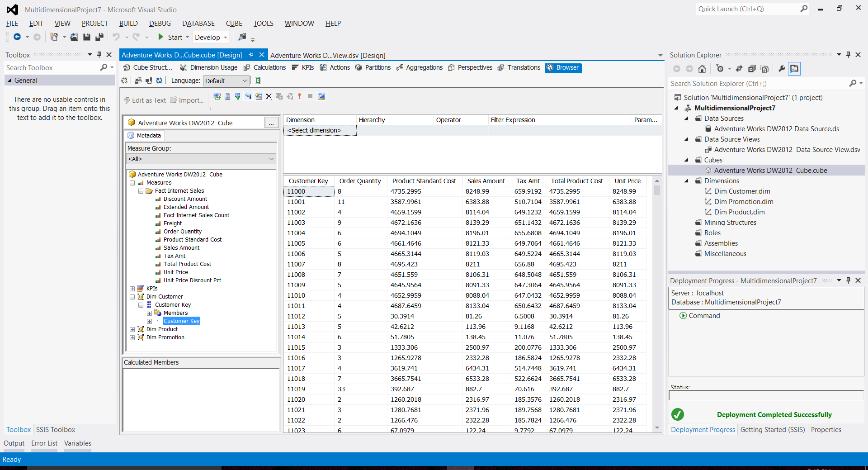Click the Import... button in query toolbar

click(187, 100)
